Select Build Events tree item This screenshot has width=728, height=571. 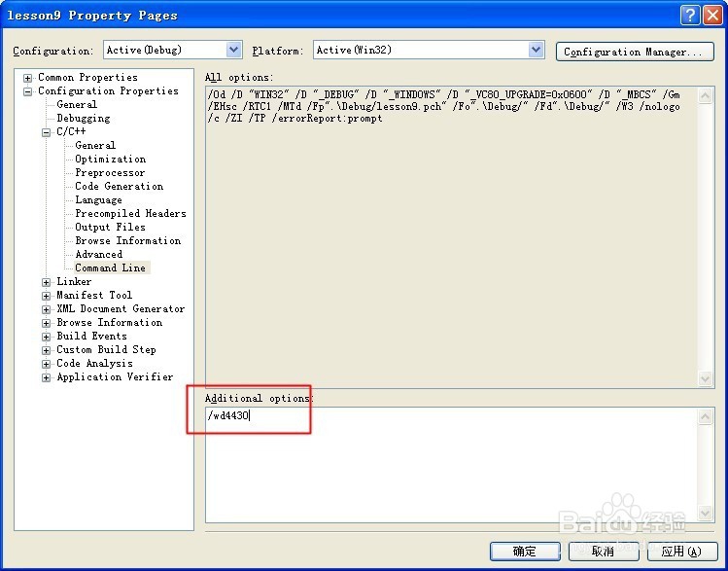point(91,336)
